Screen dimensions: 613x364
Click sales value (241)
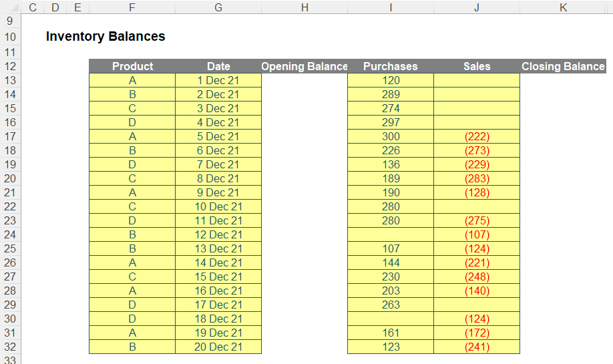[x=477, y=347]
